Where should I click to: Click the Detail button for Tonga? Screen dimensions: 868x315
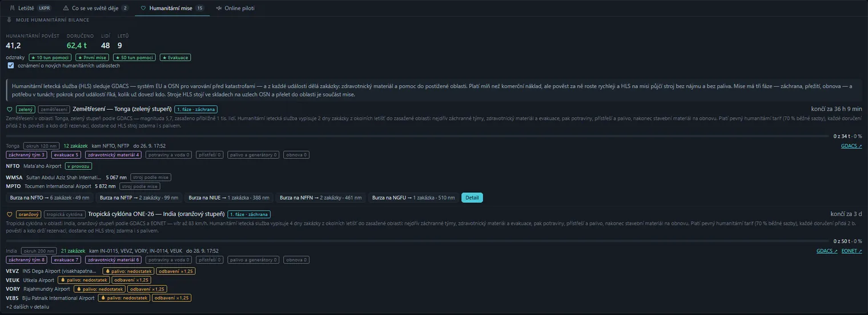(x=472, y=198)
